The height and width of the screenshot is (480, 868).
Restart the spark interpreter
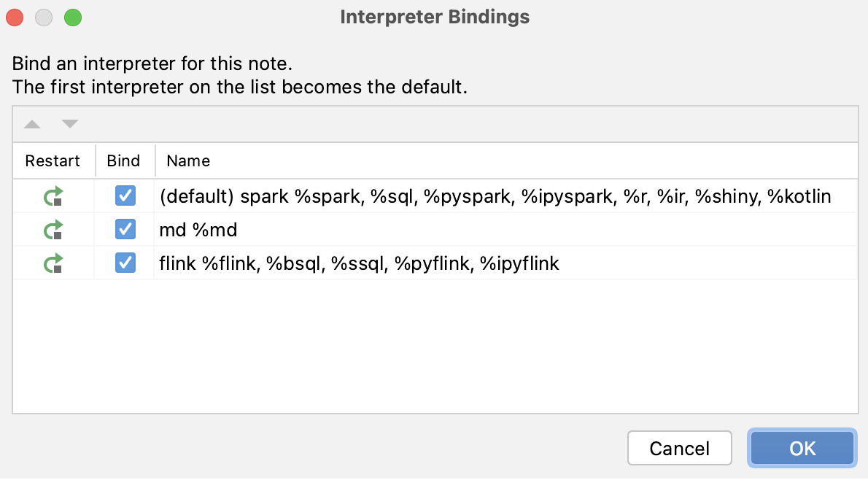click(54, 196)
